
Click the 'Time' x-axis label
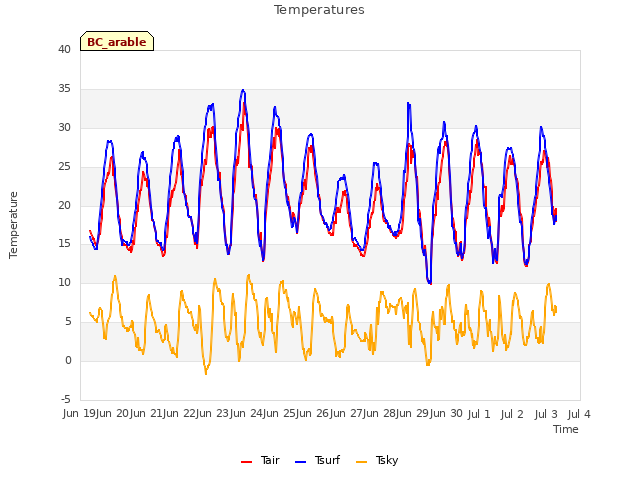(566, 429)
